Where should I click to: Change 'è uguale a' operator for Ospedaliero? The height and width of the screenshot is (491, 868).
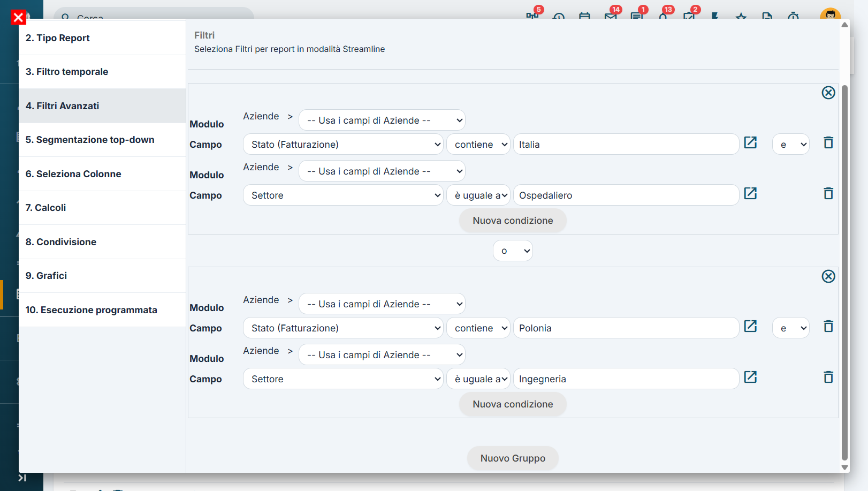478,195
